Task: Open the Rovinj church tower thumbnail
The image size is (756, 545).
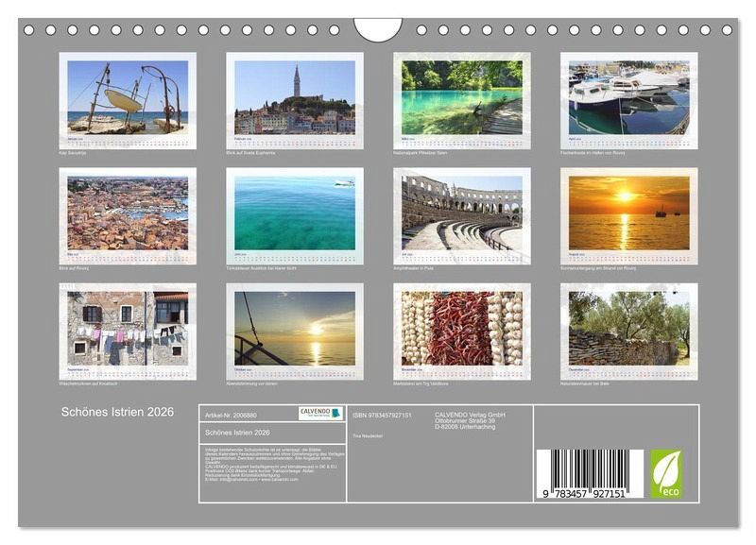Action: pyautogui.click(x=295, y=101)
